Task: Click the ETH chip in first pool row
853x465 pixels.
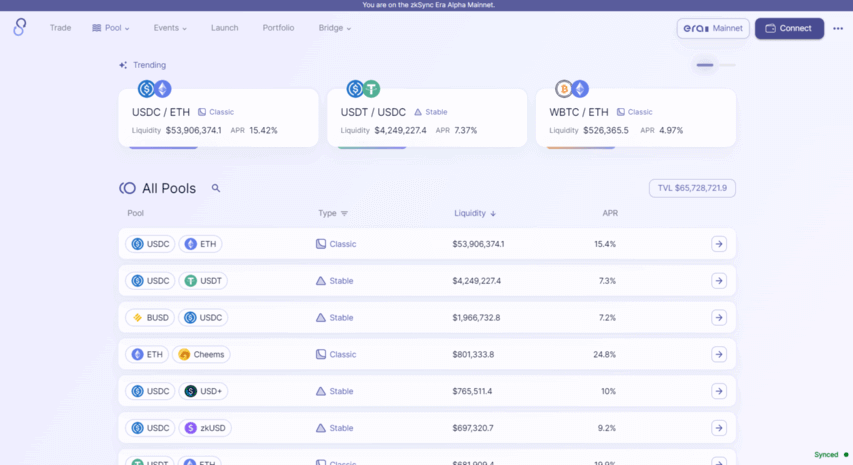Action: [x=200, y=244]
